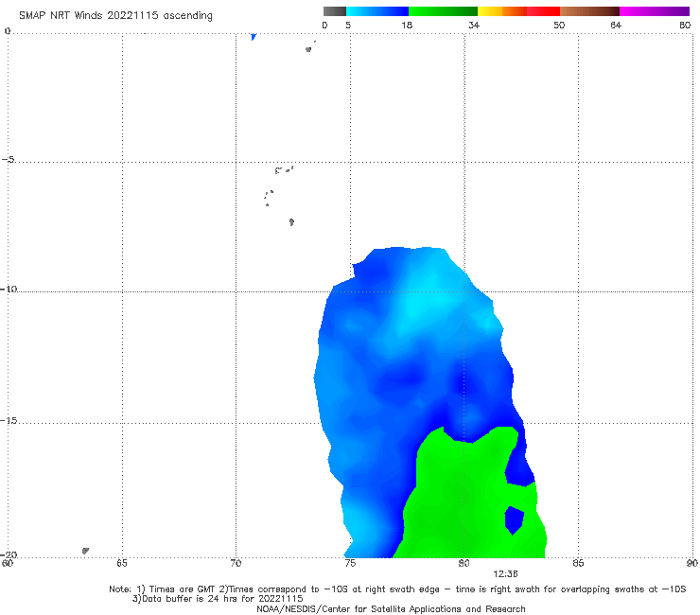Click the swath time label '12:36'
700x615 pixels.
point(505,574)
